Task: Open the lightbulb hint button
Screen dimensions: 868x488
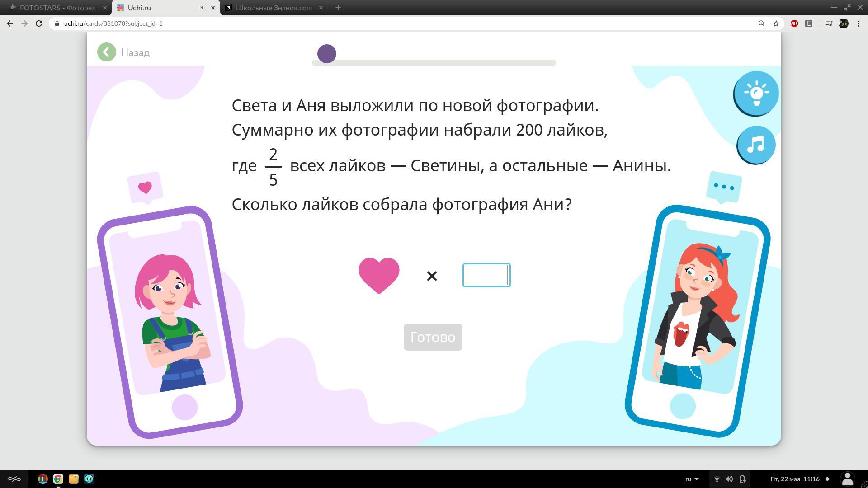Action: [755, 93]
